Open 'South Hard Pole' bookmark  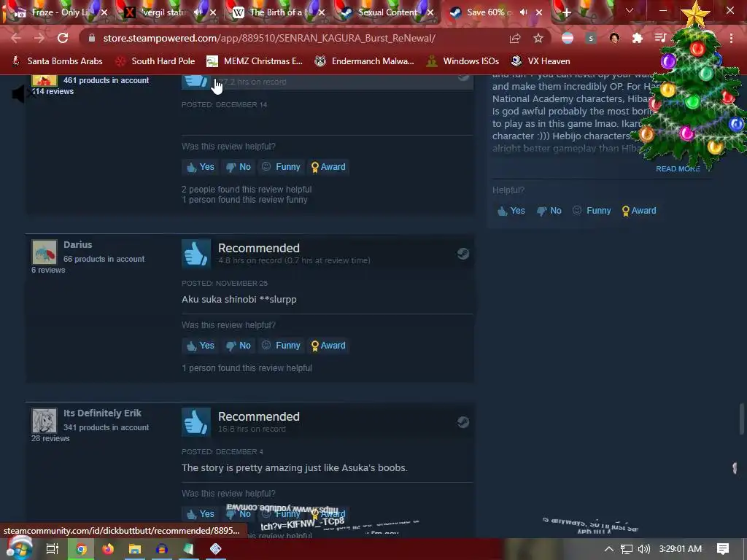point(156,61)
